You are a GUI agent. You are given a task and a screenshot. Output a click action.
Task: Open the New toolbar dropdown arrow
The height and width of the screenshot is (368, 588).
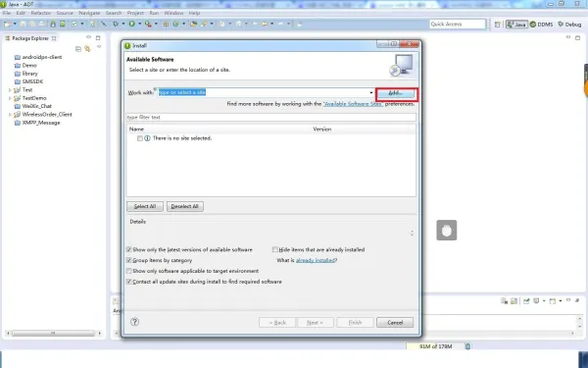coord(15,24)
